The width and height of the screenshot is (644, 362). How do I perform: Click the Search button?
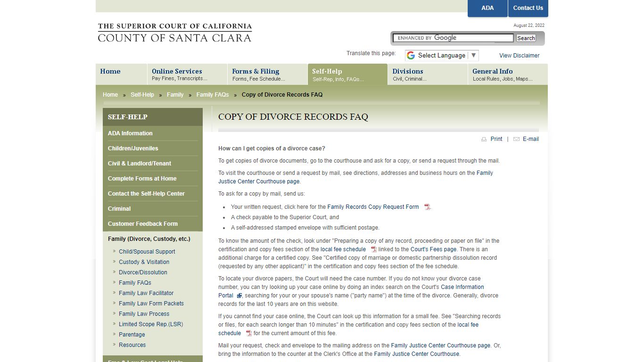point(526,38)
